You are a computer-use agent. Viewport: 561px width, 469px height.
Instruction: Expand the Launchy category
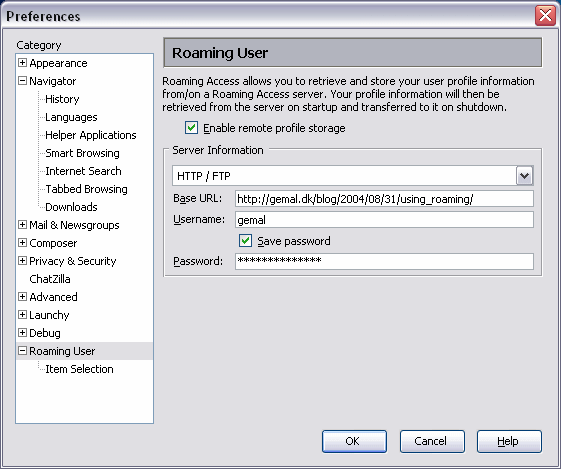(x=22, y=314)
